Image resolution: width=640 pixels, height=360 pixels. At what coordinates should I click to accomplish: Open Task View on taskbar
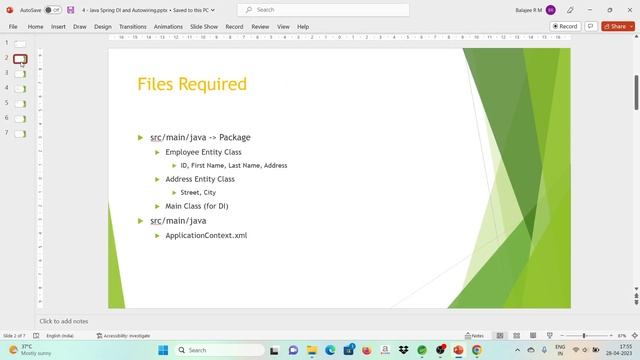[x=274, y=350]
